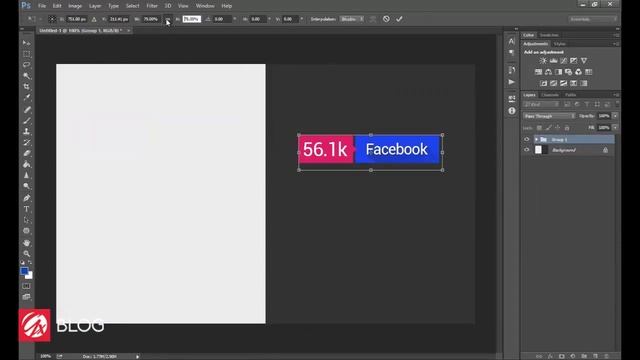Click the width percentage field
This screenshot has height=360, width=640.
pyautogui.click(x=151, y=19)
